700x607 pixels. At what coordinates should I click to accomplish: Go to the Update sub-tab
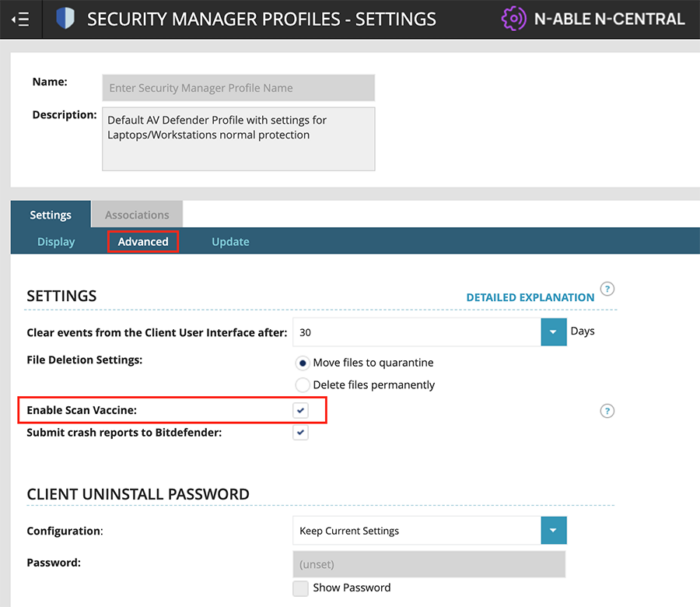coord(230,242)
